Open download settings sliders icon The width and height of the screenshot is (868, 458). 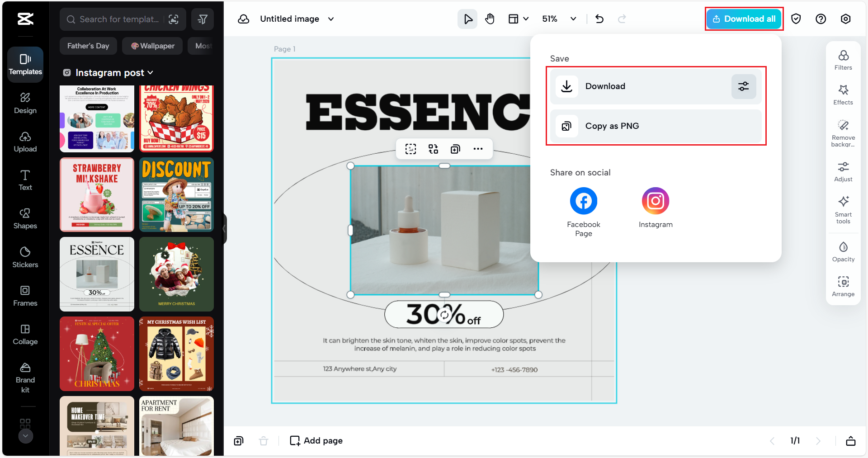click(744, 86)
